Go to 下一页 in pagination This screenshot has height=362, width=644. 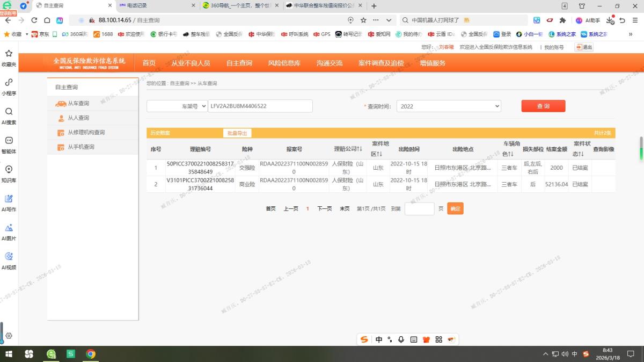point(325,209)
